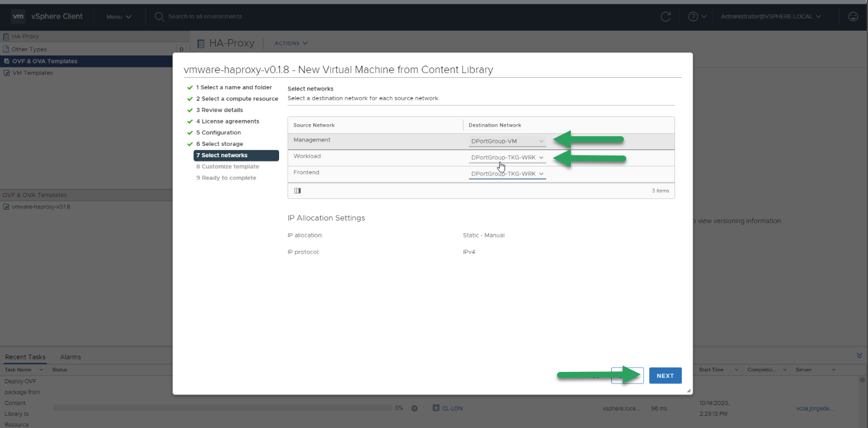Click the IPv4 protocol value
The image size is (868, 428).
468,252
